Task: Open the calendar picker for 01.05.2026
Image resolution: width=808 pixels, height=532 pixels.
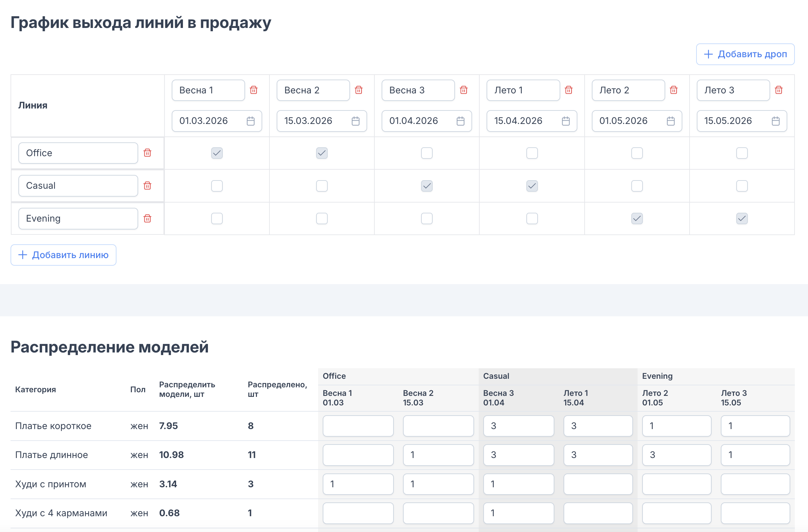Action: [x=671, y=121]
